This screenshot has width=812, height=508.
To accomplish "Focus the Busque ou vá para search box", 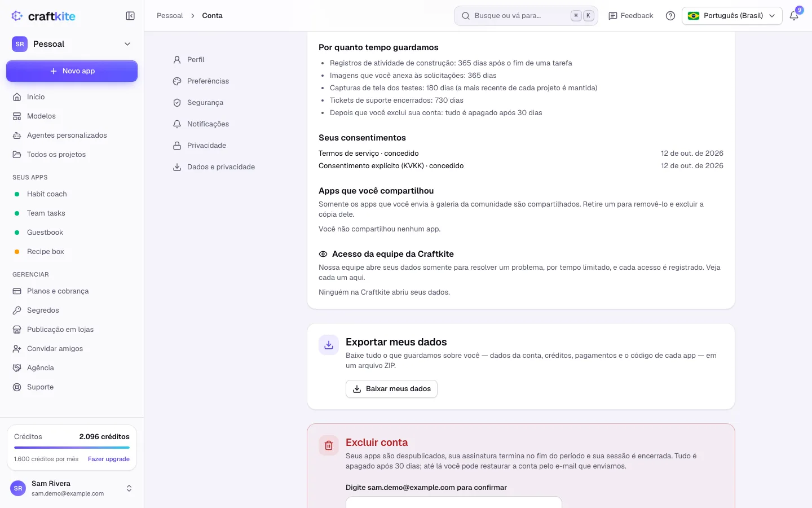I will tap(526, 16).
